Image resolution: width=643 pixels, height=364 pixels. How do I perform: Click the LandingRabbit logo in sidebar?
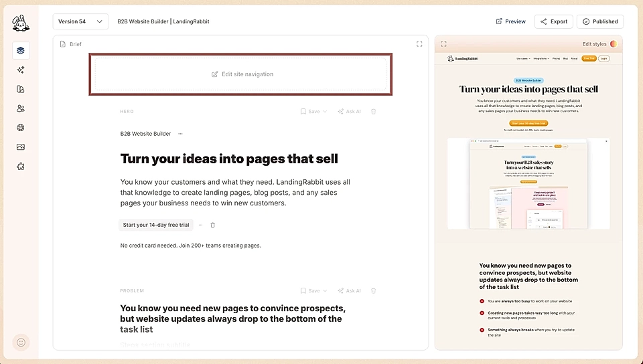tap(21, 23)
